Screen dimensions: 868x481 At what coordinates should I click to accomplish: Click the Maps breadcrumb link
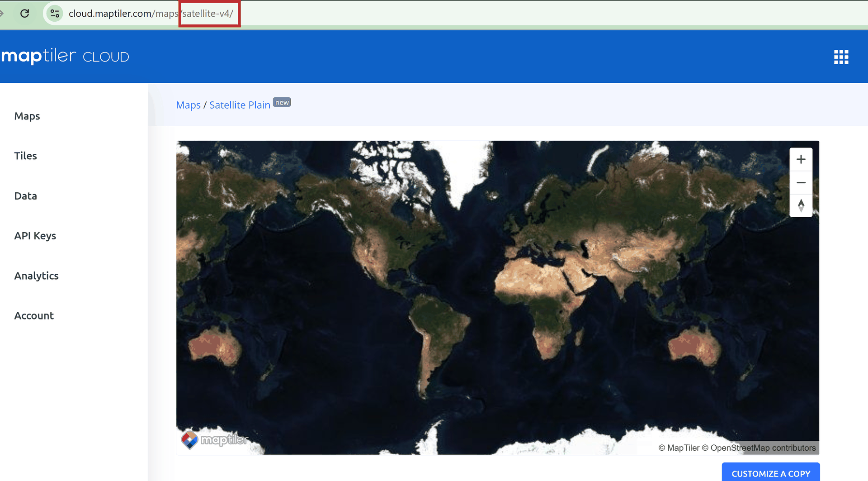tap(188, 105)
